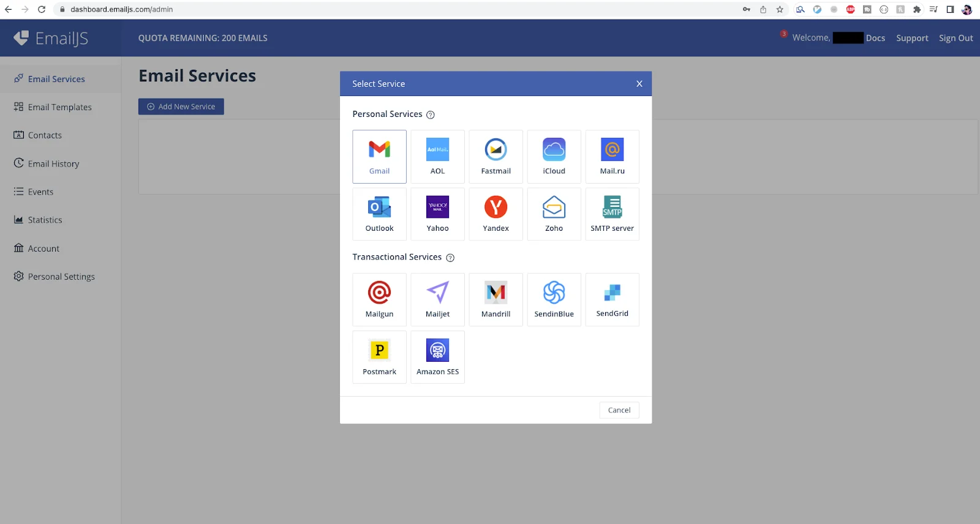The width and height of the screenshot is (980, 524).
Task: Select the Outlook service tile
Action: click(x=379, y=214)
